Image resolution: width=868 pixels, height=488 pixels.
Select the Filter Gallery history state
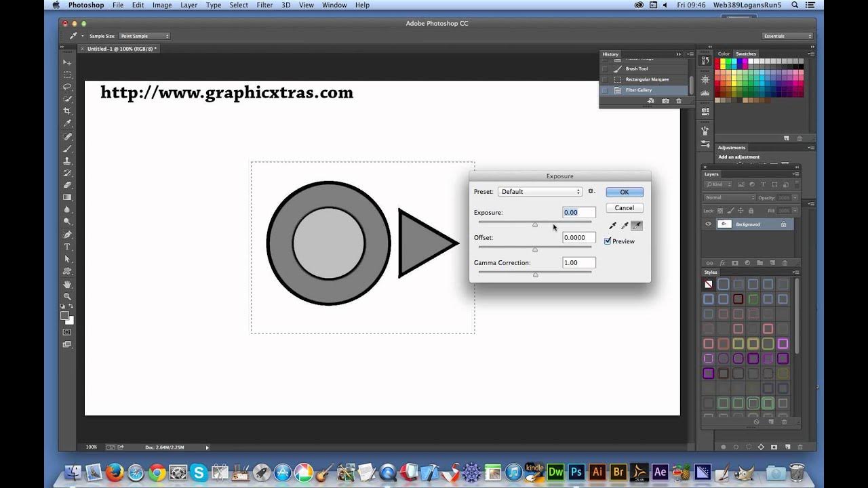pos(645,90)
